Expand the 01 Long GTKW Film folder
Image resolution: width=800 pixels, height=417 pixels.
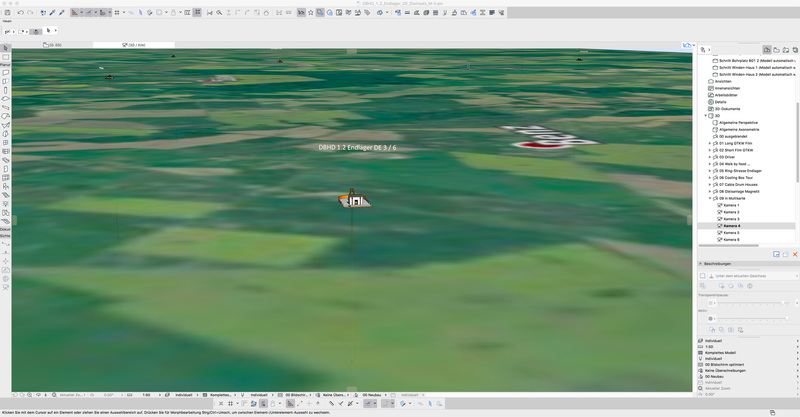[710, 143]
